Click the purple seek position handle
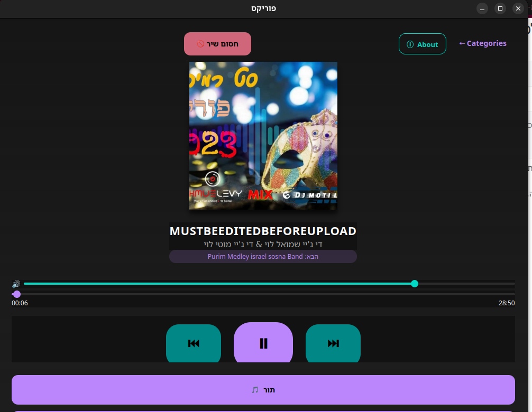Image resolution: width=532 pixels, height=412 pixels. point(17,294)
